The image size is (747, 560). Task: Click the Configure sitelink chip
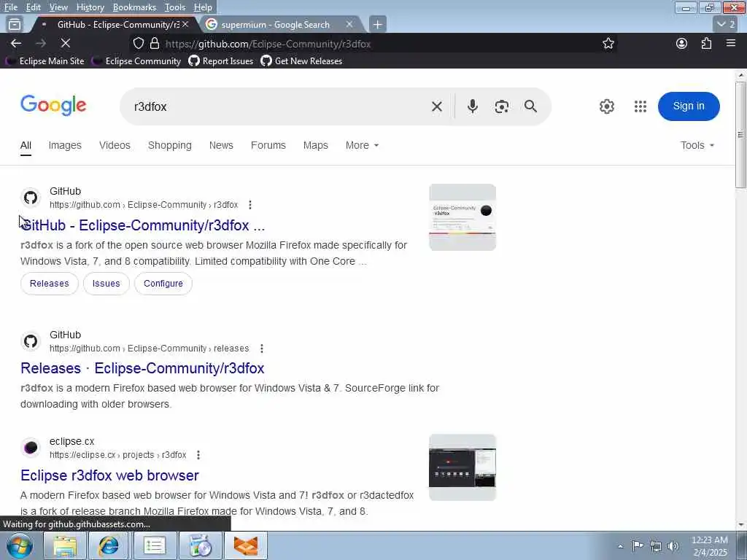coord(163,284)
